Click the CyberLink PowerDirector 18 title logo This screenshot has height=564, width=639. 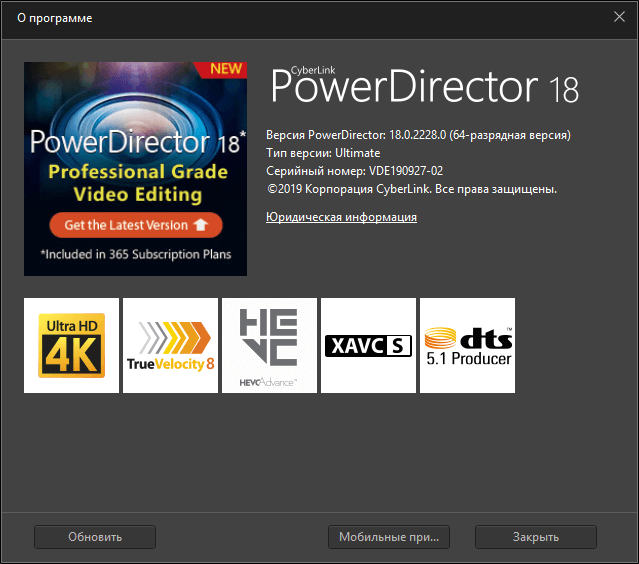[425, 85]
